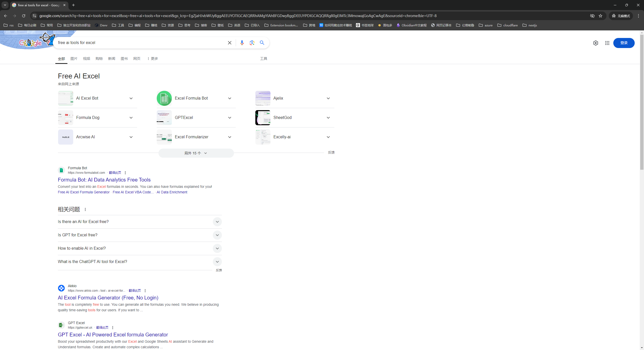Open the 工具 search tools
Screen dimensions: 644x350
coord(264,59)
